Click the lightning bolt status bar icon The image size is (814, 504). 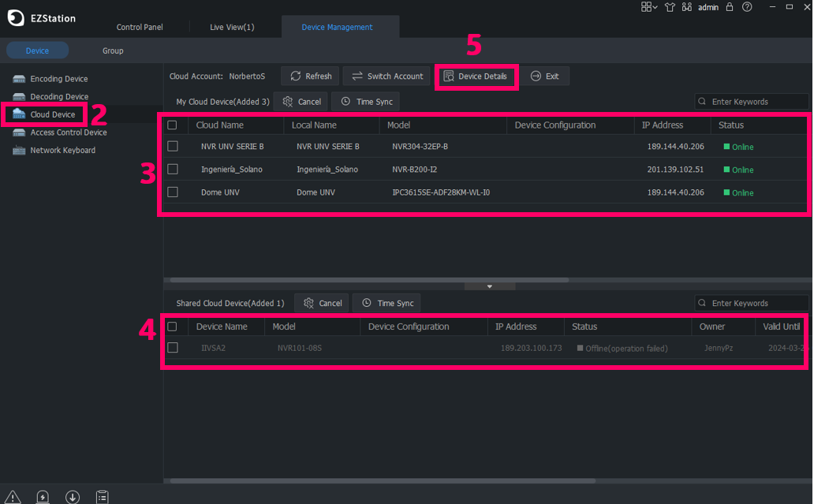pos(43,497)
